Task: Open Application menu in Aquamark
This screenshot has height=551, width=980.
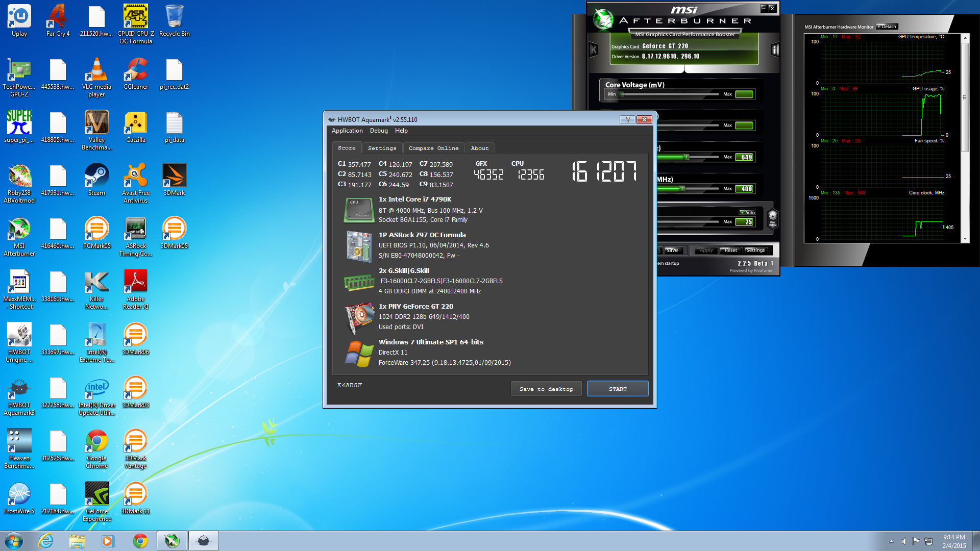Action: tap(347, 131)
